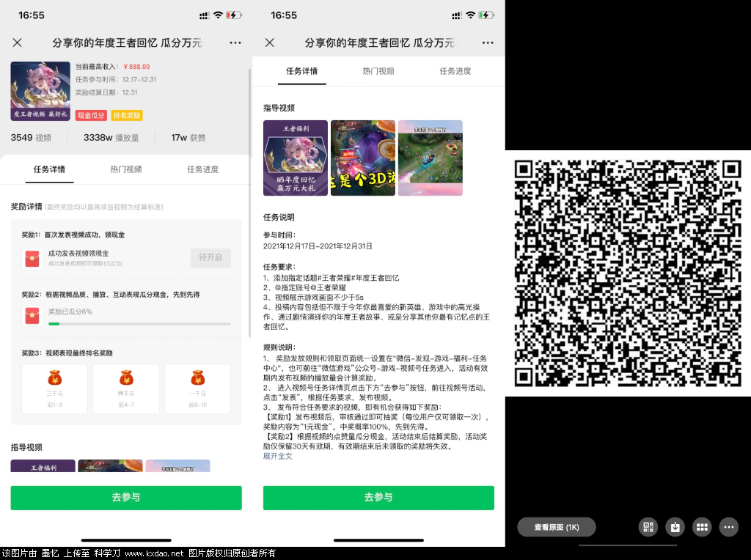
Task: Click the 待开启 button for reward 1
Action: click(210, 257)
